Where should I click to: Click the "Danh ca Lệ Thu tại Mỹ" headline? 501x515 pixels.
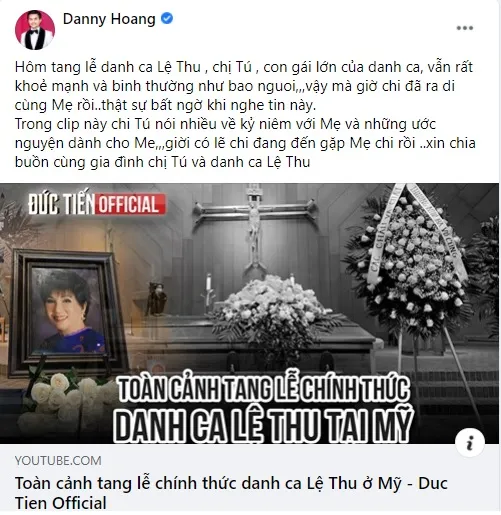[263, 425]
